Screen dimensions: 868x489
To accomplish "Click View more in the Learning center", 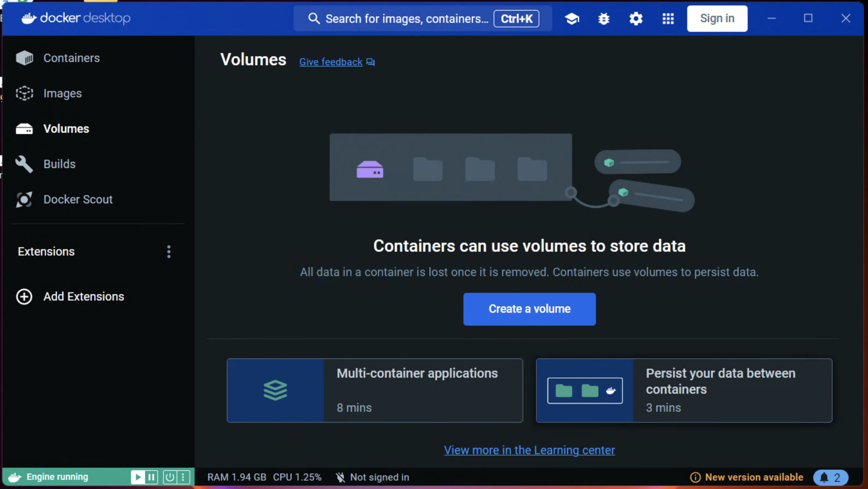I will 529,450.
